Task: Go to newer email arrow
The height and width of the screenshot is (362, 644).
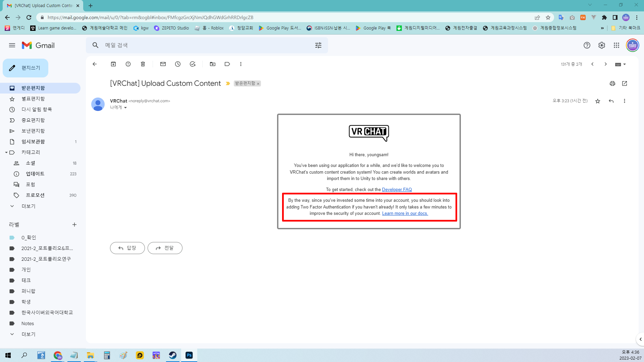Action: tap(592, 64)
